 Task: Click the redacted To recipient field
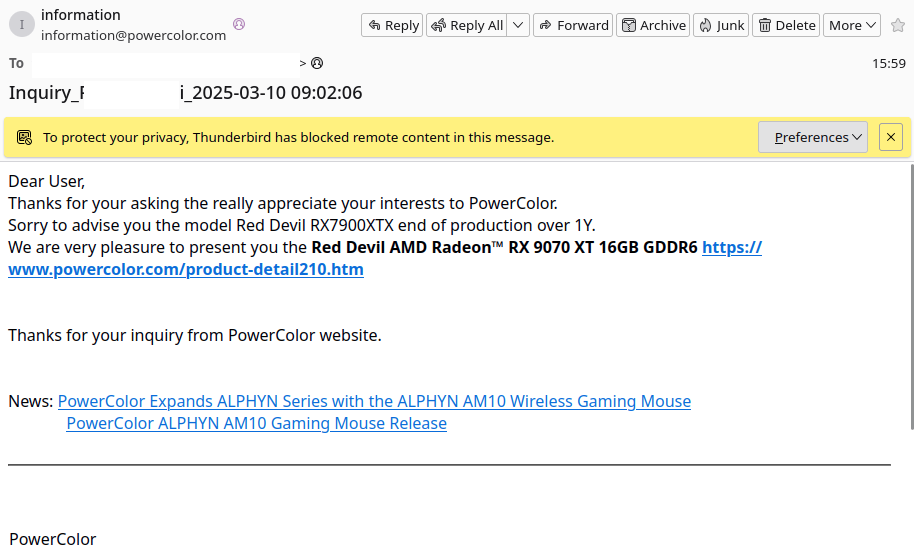coord(166,64)
